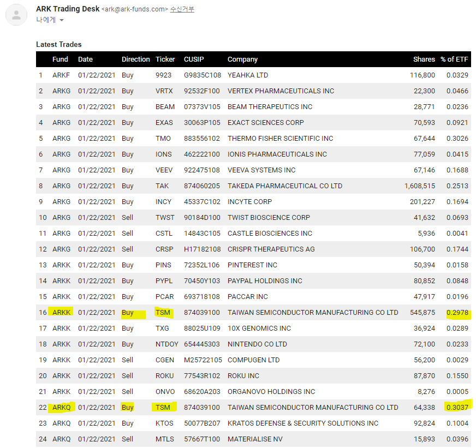The height and width of the screenshot is (448, 476).
Task: Select NINTENDO CO LTD cell
Action: 257,344
